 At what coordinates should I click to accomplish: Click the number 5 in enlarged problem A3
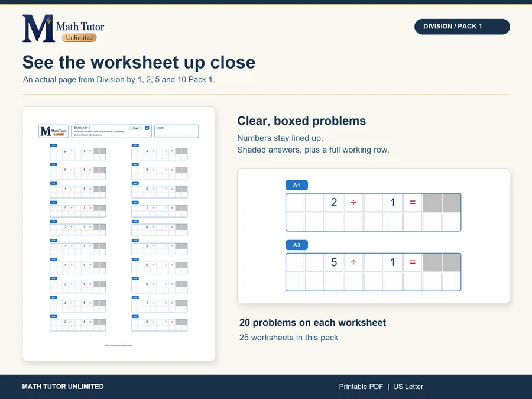(x=334, y=262)
